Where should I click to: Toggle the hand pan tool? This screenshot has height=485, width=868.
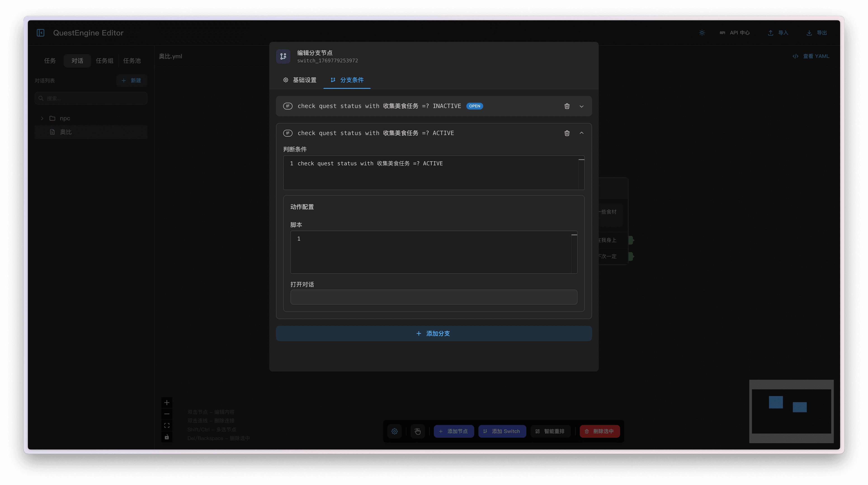tap(417, 431)
